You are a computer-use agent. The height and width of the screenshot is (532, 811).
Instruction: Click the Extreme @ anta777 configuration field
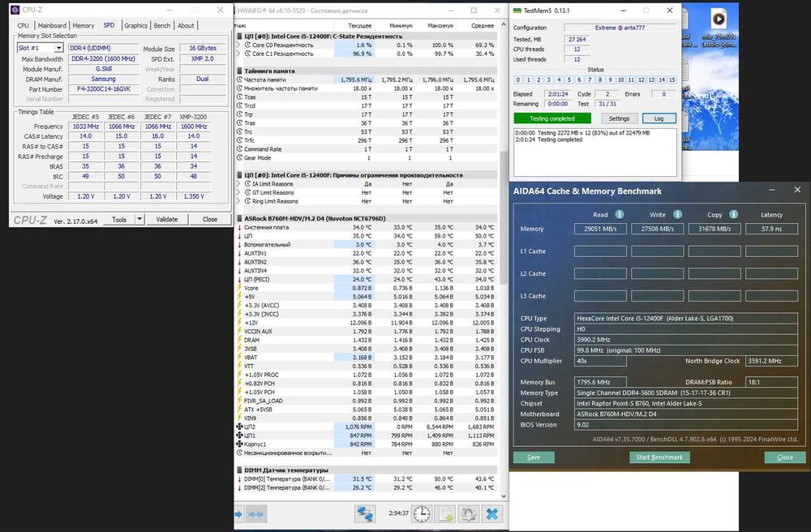pos(620,28)
